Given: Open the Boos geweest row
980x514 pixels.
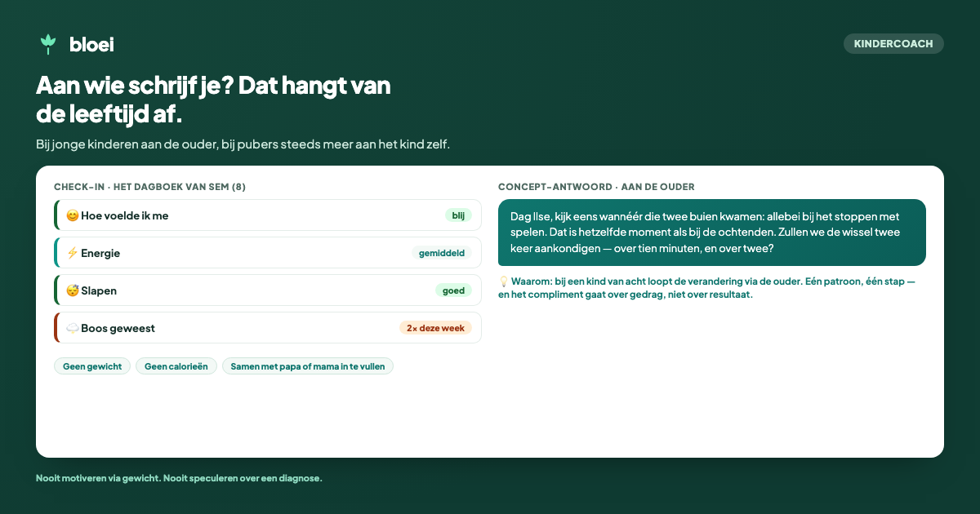Looking at the screenshot, I should click(x=268, y=328).
